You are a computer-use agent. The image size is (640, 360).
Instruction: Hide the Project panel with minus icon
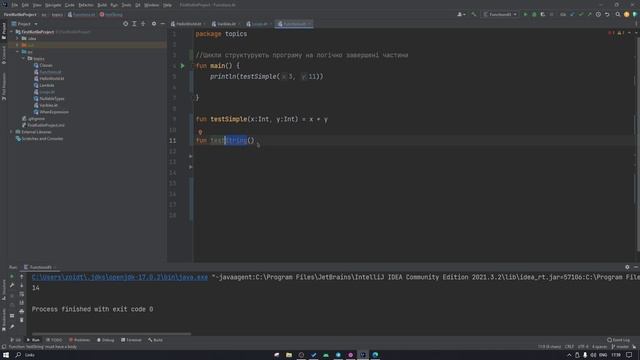coord(162,24)
